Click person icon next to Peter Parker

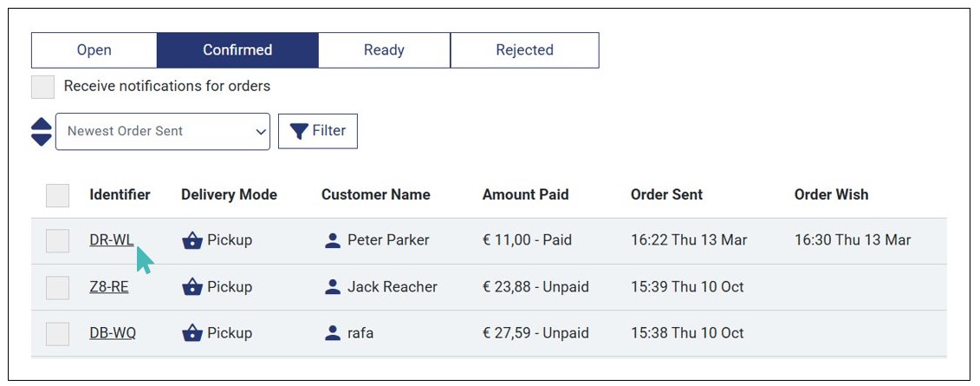point(333,241)
